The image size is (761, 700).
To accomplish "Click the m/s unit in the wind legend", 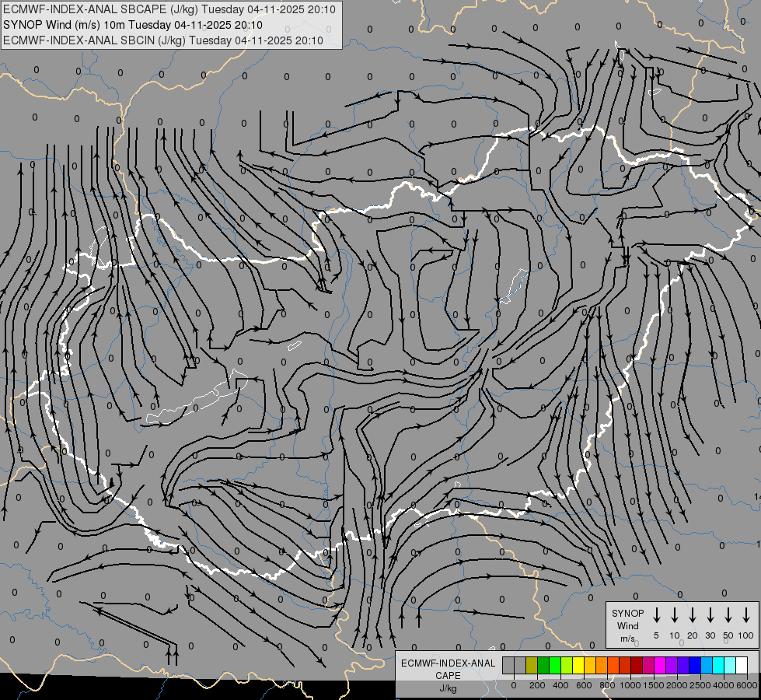I will (627, 639).
